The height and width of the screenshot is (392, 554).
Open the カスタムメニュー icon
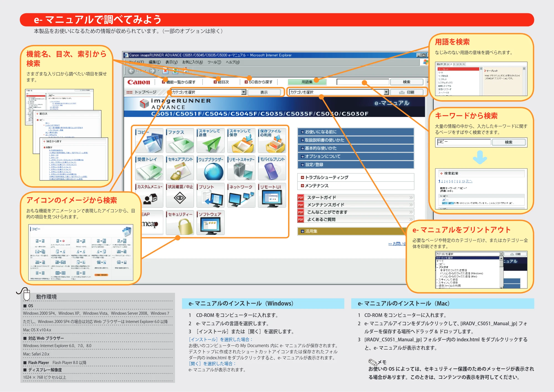149,195
